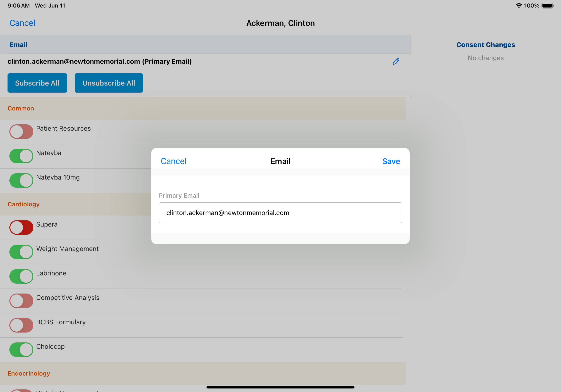
Task: Tap the battery indicator icon
Action: pyautogui.click(x=547, y=6)
